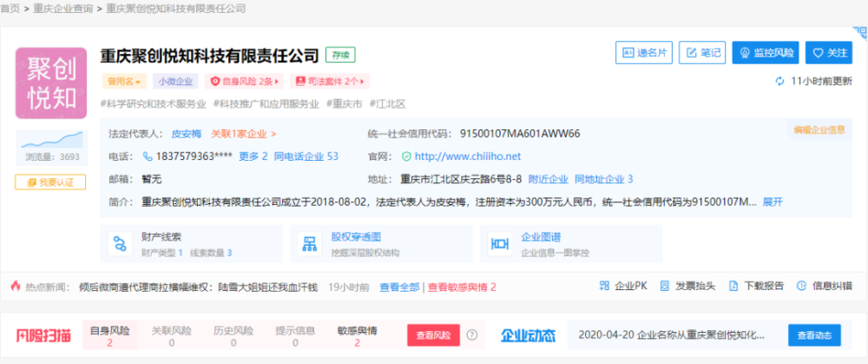Click the 企业动态 heading logo
The height and width of the screenshot is (364, 868).
tap(528, 335)
